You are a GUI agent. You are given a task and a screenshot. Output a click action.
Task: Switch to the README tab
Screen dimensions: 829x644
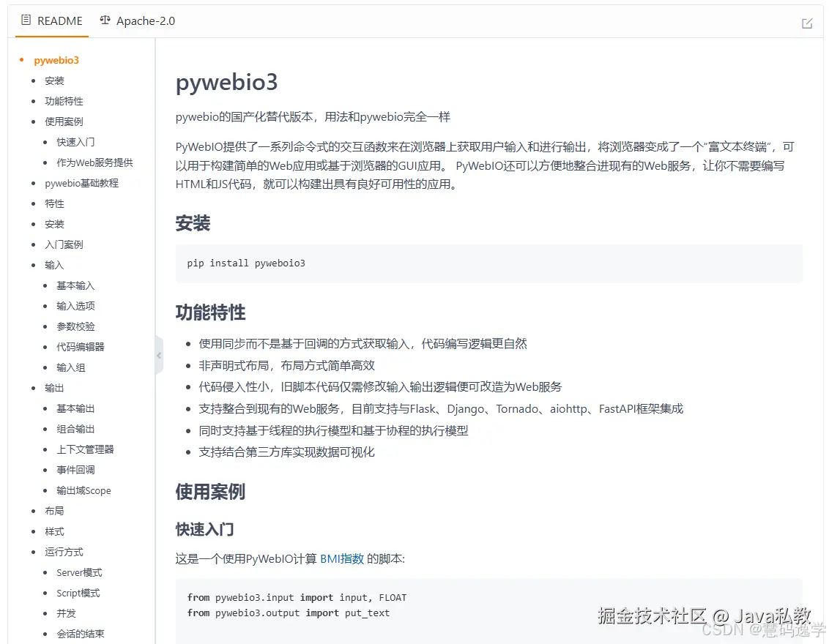pos(52,21)
